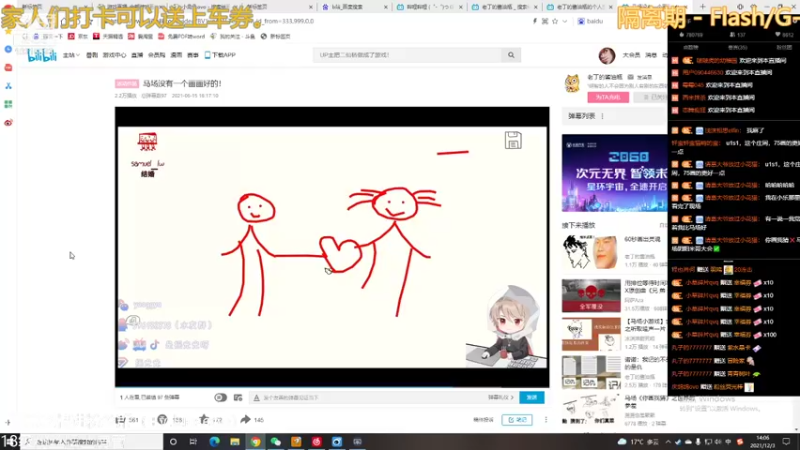Click the Weibo sidebar icon
Screen dimensions: 800x450
click(x=8, y=122)
